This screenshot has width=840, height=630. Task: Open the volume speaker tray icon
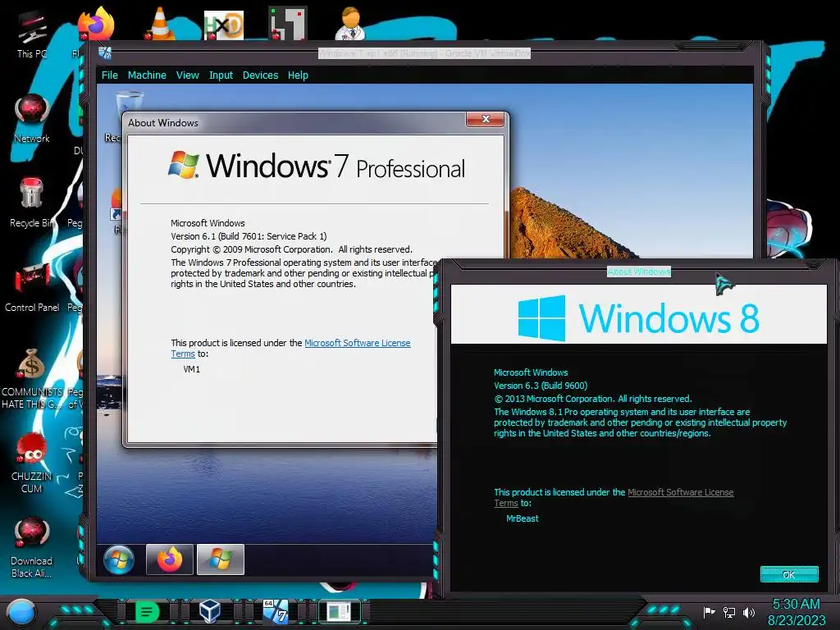coord(749,612)
